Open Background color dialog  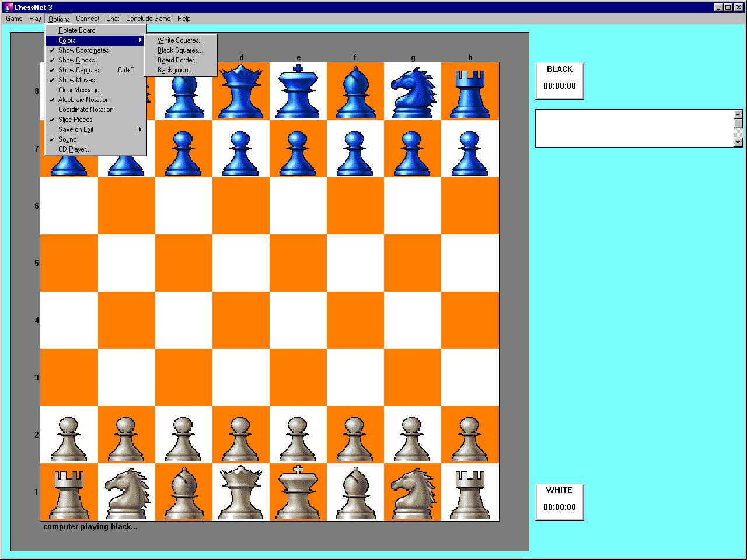[180, 70]
